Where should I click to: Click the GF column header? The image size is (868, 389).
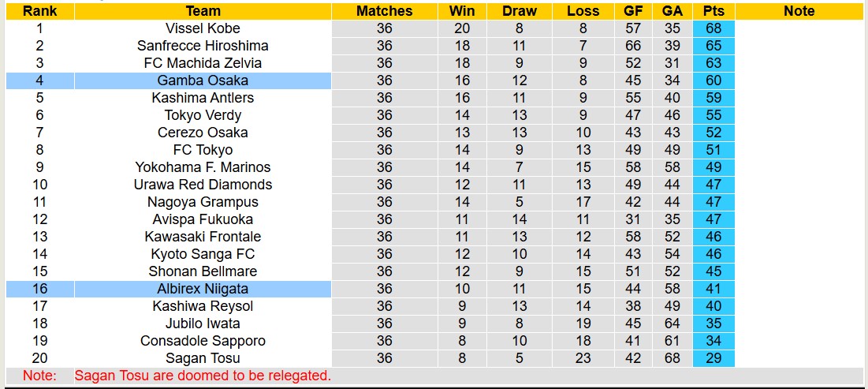(x=633, y=11)
